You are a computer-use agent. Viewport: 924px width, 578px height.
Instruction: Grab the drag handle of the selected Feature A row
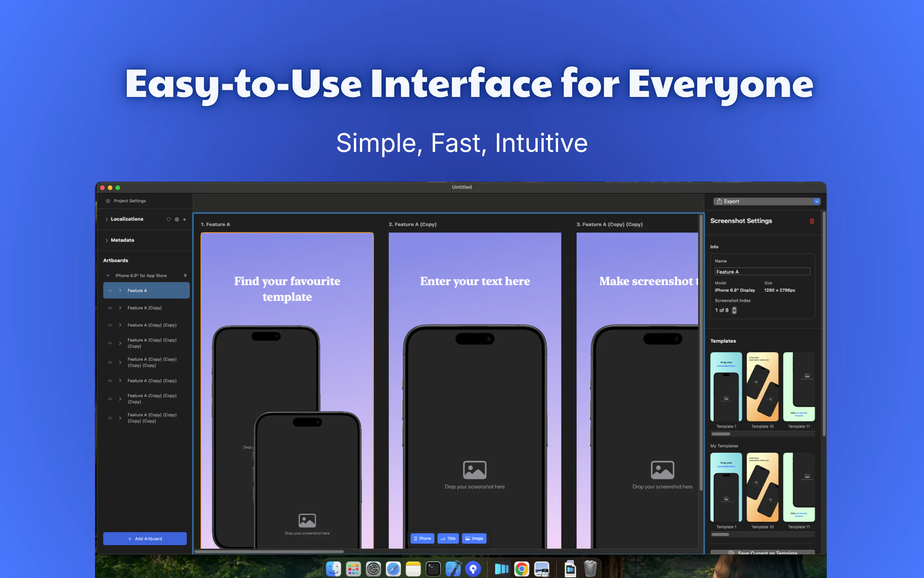(110, 291)
